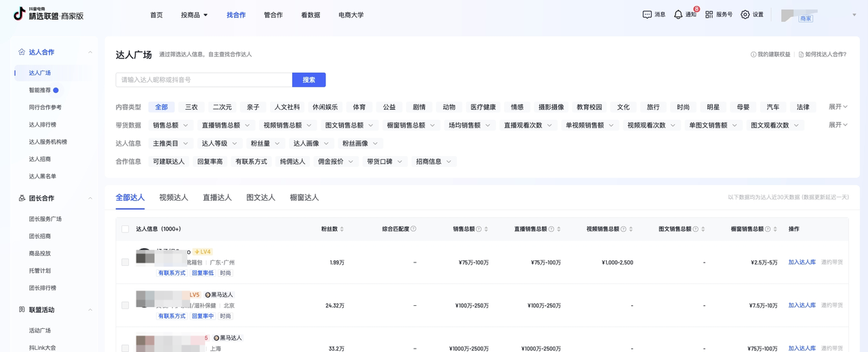Click the 视频销售总额 column help icon
The height and width of the screenshot is (352, 868).
tap(624, 229)
